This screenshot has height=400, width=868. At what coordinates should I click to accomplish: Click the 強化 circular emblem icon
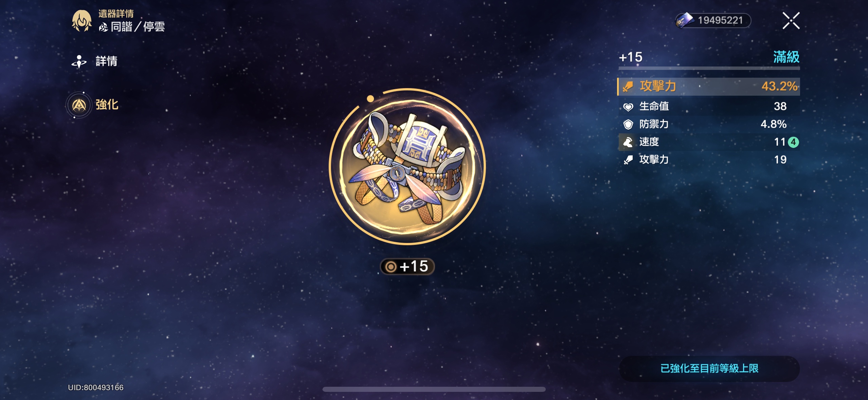tap(79, 105)
